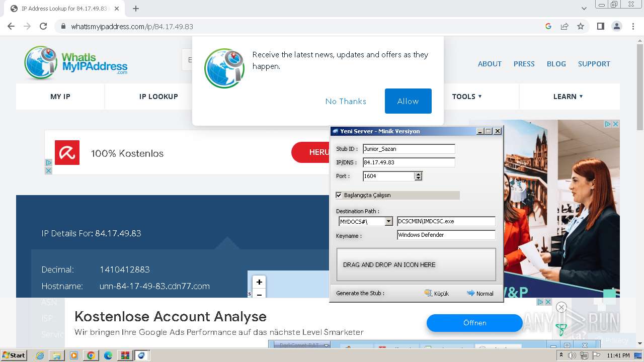Click the AdChoices icon on right ad
Viewport: 644px width, 362px height.
(607, 124)
